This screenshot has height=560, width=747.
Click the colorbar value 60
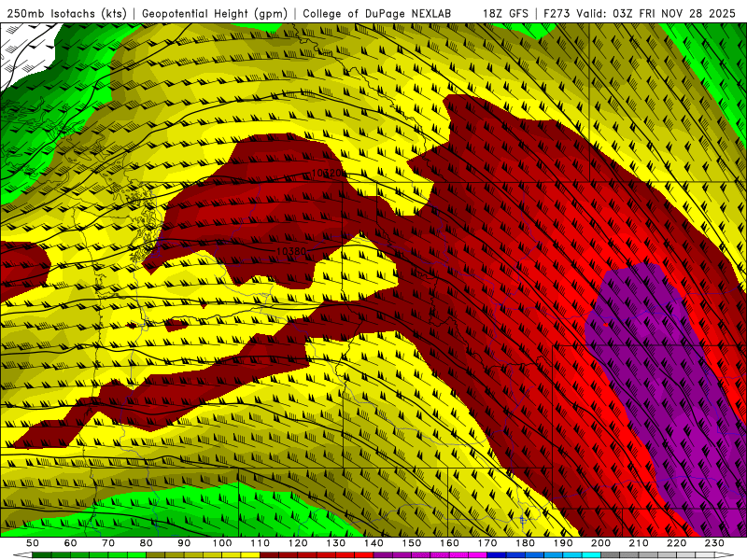(x=70, y=543)
